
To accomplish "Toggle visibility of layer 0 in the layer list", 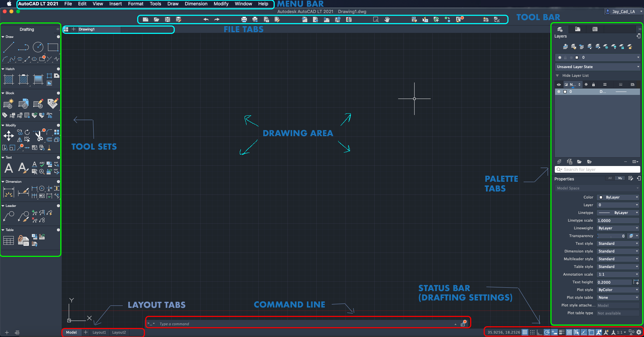I will click(559, 92).
